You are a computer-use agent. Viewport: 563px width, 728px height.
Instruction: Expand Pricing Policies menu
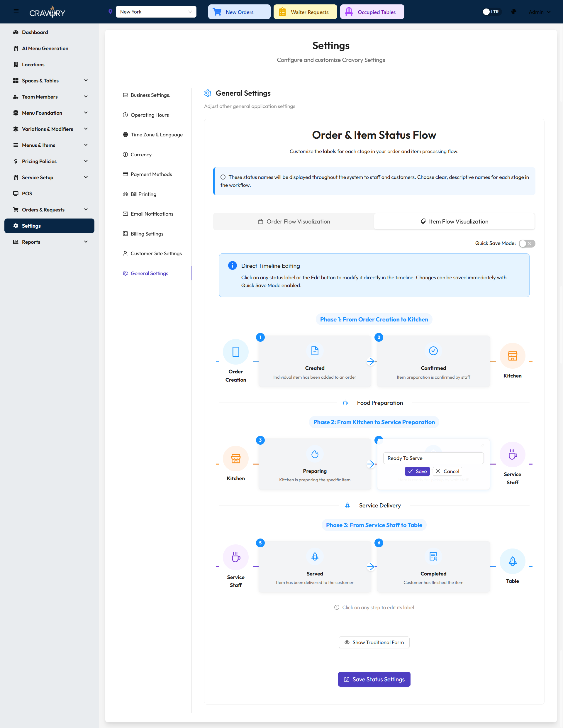coord(49,161)
